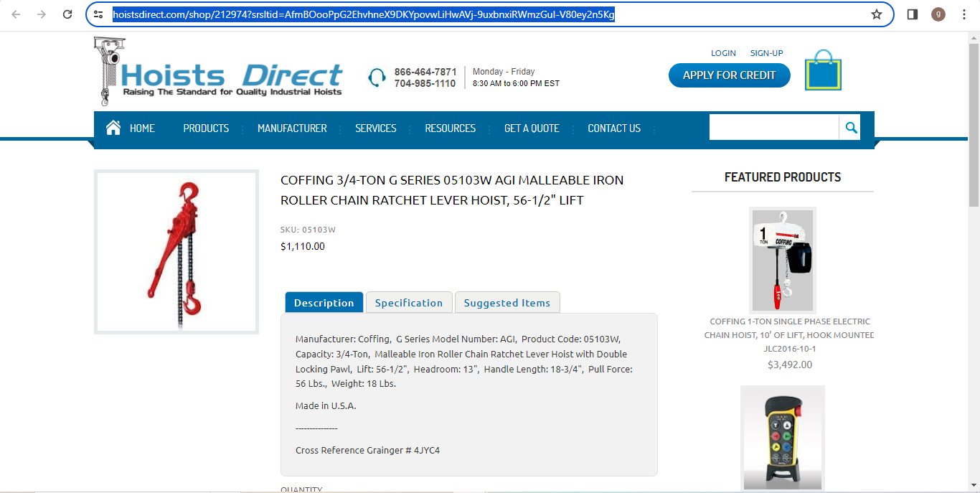Go back with the browser back arrow
Screen dimensions: 980x493
coord(16,14)
